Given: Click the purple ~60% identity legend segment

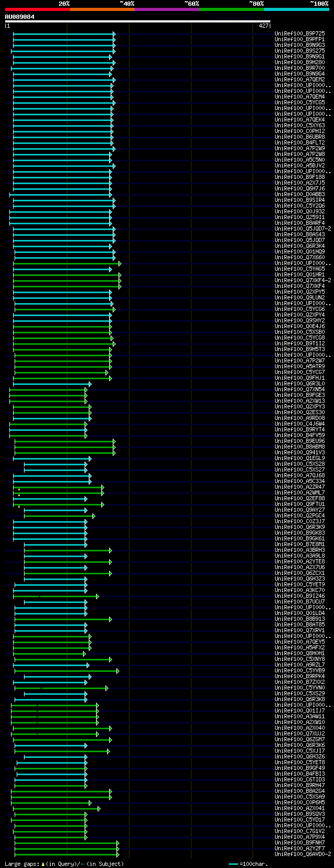Looking at the screenshot, I should 166,9.
